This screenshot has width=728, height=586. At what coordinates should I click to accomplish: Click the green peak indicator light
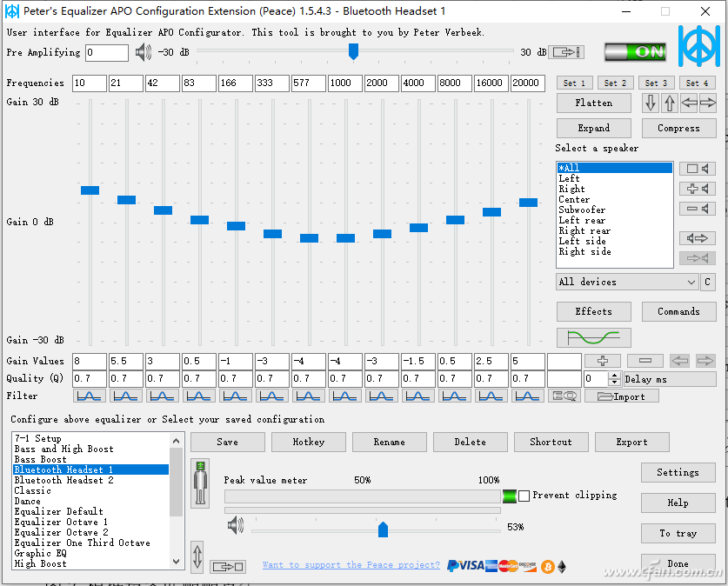510,496
